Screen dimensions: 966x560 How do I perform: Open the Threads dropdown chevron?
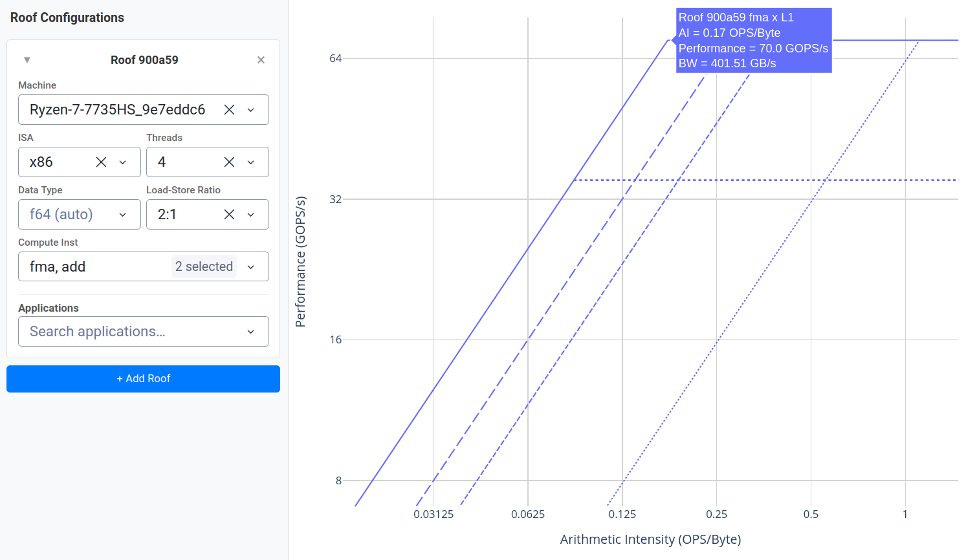251,162
